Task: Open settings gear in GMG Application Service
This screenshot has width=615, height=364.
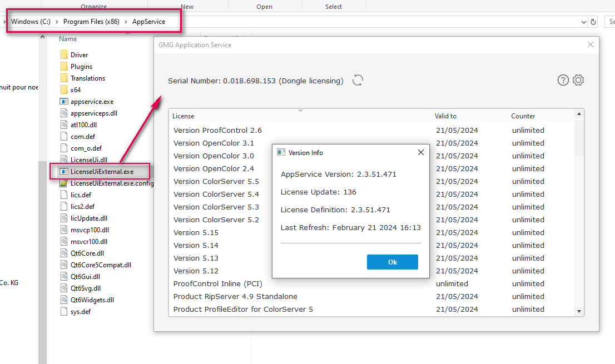Action: 578,81
